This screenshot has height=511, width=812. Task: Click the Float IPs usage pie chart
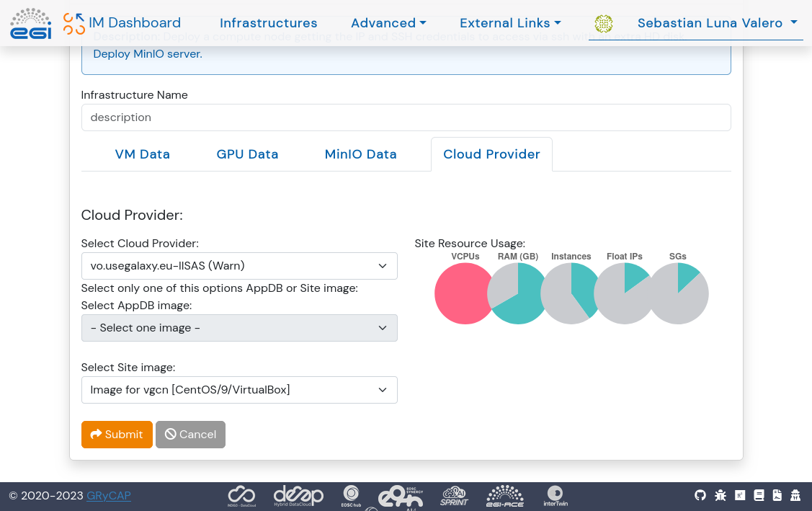(x=624, y=293)
